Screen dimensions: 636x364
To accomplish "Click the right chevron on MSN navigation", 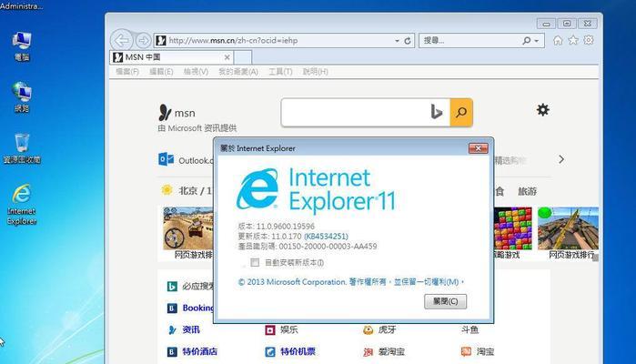I will (561, 159).
